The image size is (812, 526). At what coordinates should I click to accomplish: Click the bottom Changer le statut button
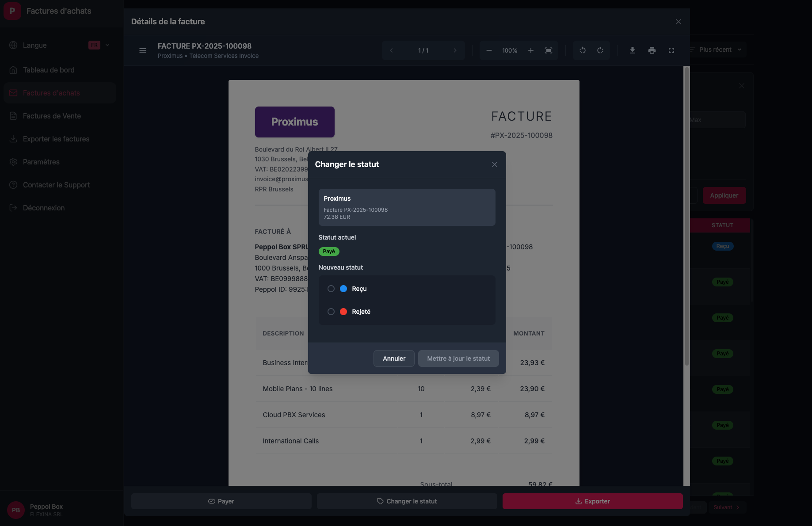point(407,501)
